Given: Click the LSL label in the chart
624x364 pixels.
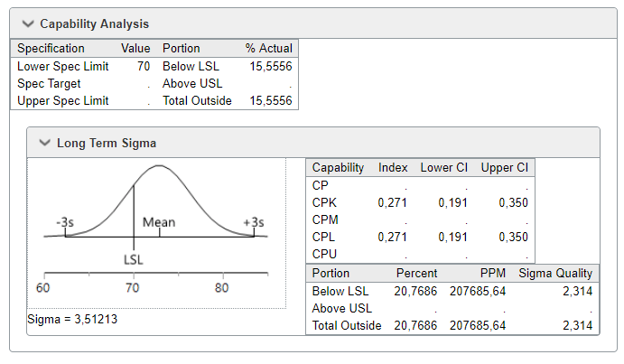Looking at the screenshot, I should (134, 259).
